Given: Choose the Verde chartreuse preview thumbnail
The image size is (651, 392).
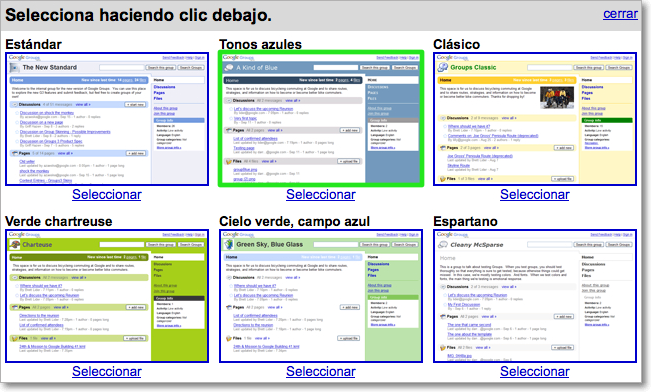Looking at the screenshot, I should (107, 296).
